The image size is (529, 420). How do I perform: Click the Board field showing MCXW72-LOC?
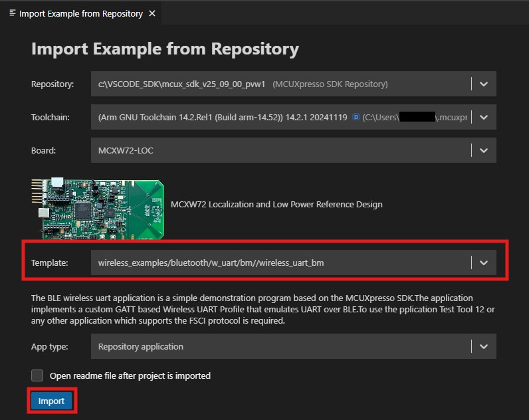294,150
